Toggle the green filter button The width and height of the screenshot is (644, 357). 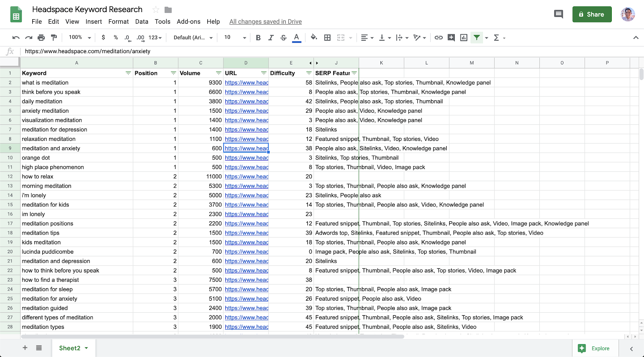pyautogui.click(x=477, y=37)
